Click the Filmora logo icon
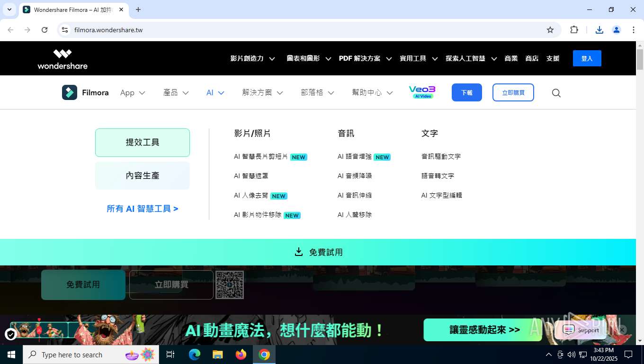 point(70,92)
